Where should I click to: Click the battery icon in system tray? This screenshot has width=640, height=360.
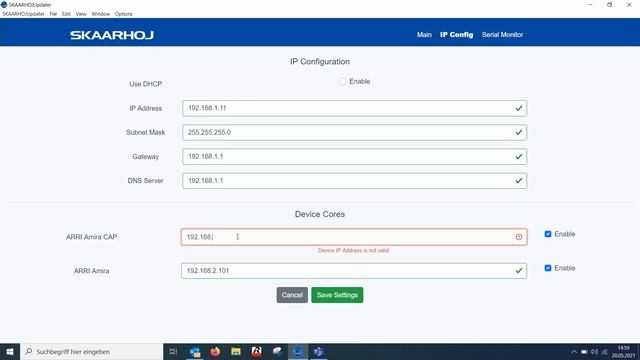(x=584, y=351)
